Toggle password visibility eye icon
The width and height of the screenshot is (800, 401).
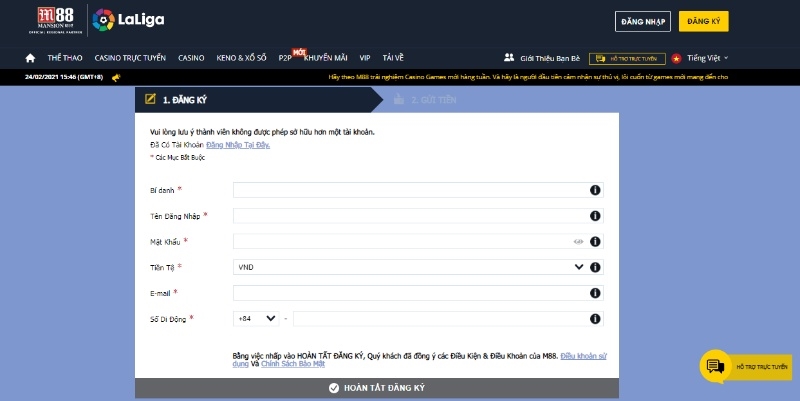point(578,242)
